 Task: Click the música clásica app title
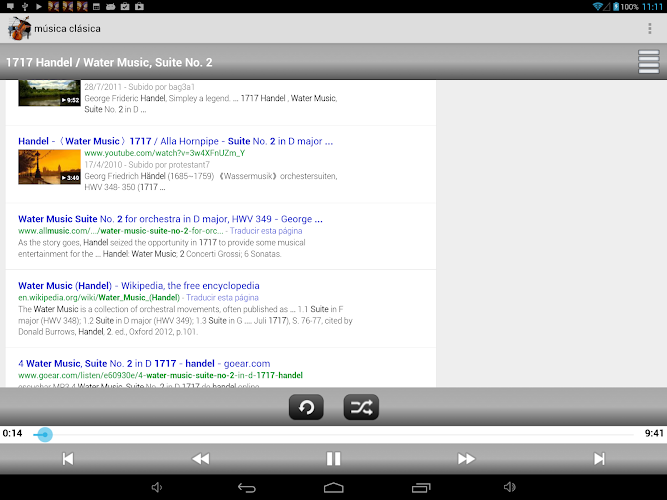point(67,29)
